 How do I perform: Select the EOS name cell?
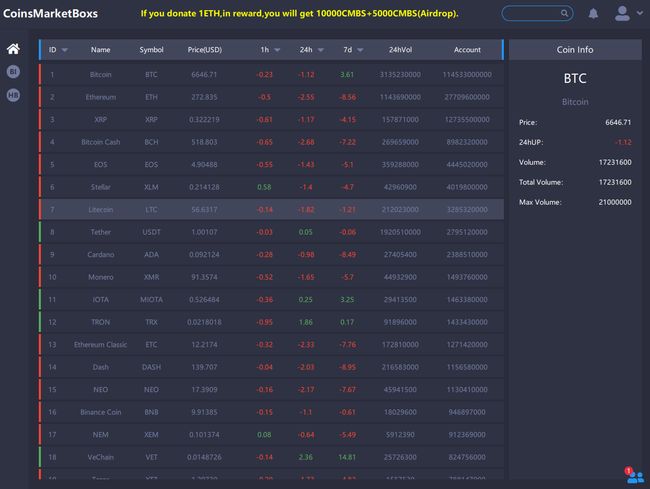pos(100,165)
